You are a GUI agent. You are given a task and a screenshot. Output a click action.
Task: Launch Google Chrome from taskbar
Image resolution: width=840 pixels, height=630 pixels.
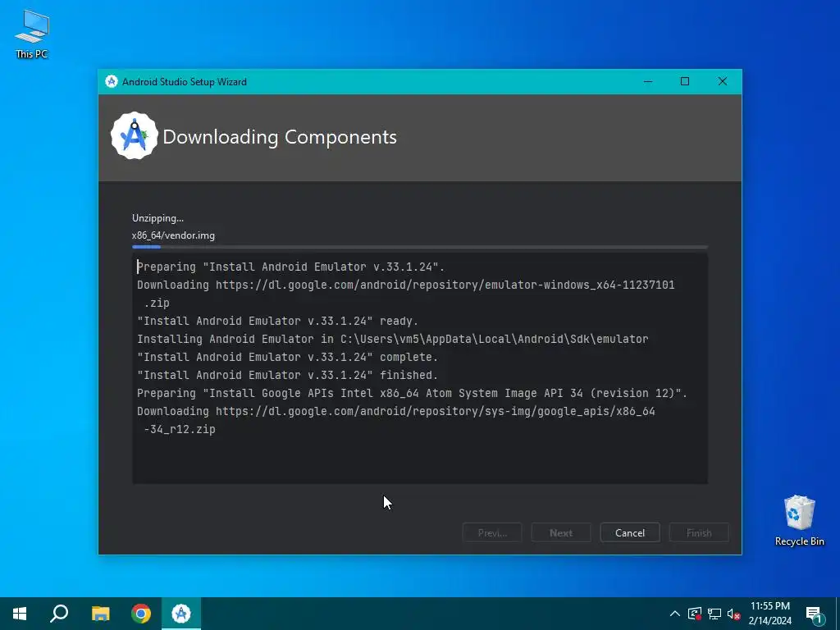click(141, 614)
